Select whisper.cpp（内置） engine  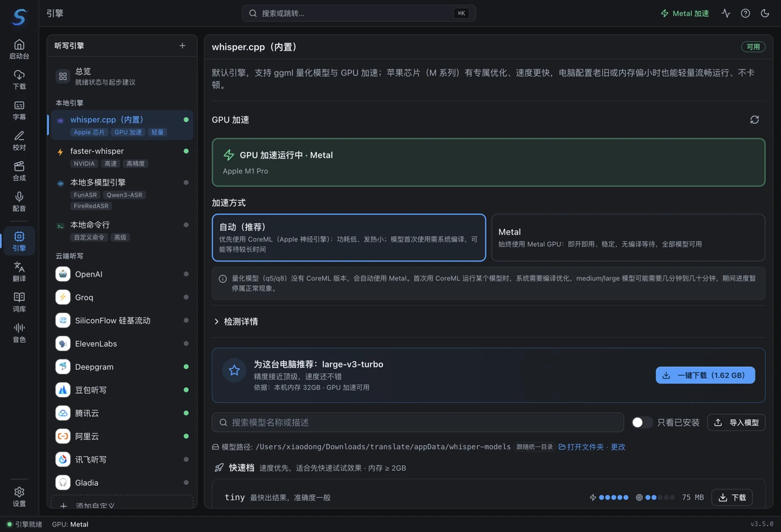coord(123,125)
